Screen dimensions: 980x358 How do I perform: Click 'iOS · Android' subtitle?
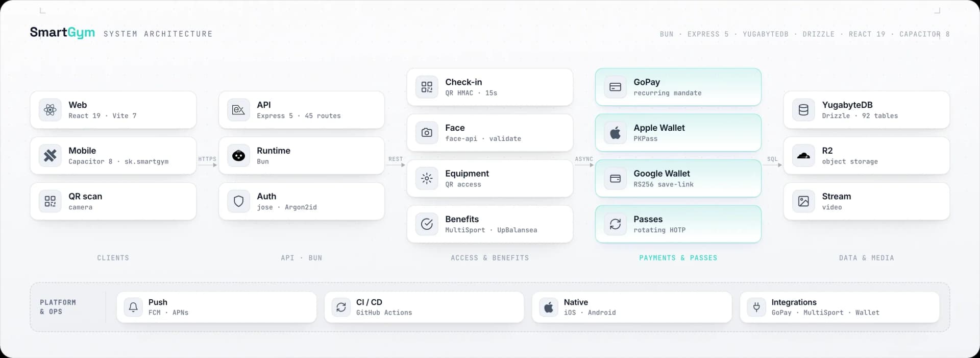(x=590, y=313)
